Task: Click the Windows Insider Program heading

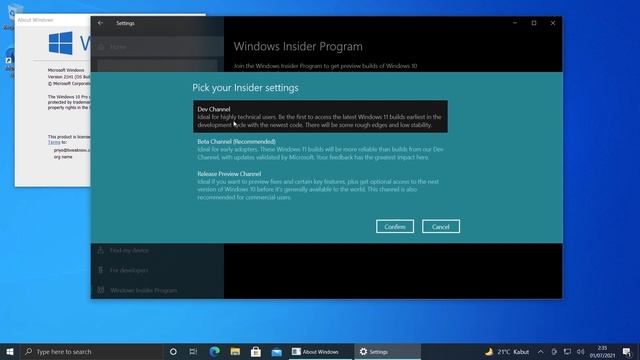Action: [x=298, y=47]
